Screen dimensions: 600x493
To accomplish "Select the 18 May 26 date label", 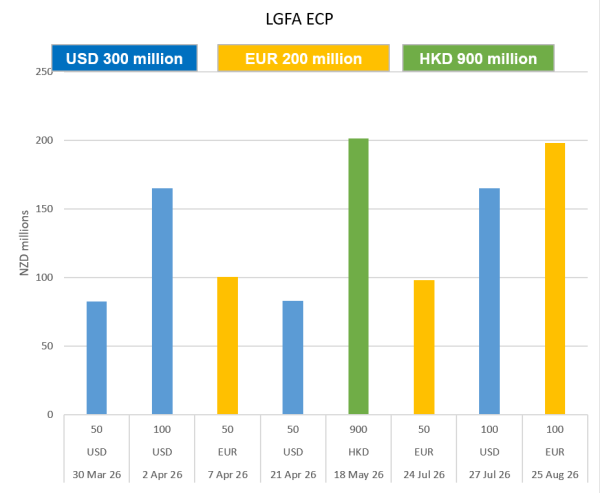I will point(358,474).
